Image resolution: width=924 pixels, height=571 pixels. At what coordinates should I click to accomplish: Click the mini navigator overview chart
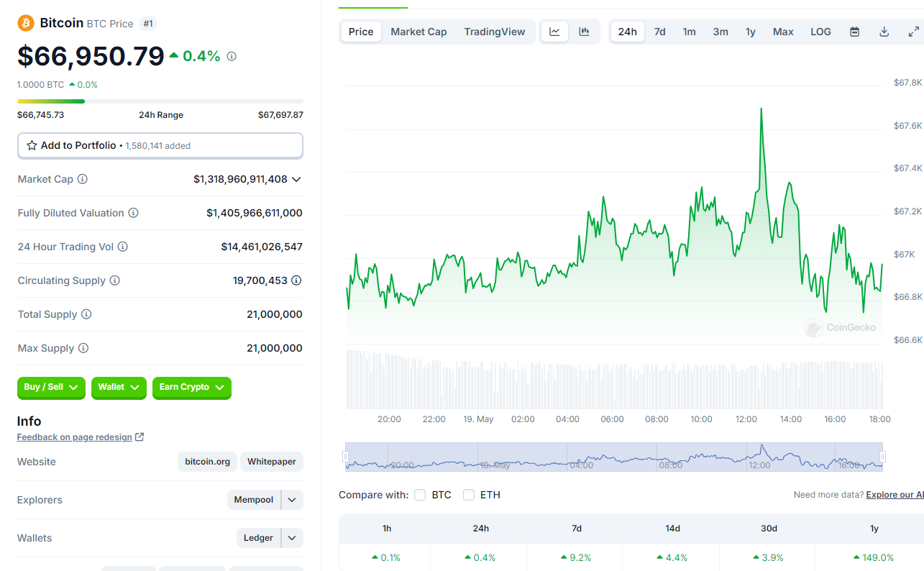pyautogui.click(x=613, y=457)
